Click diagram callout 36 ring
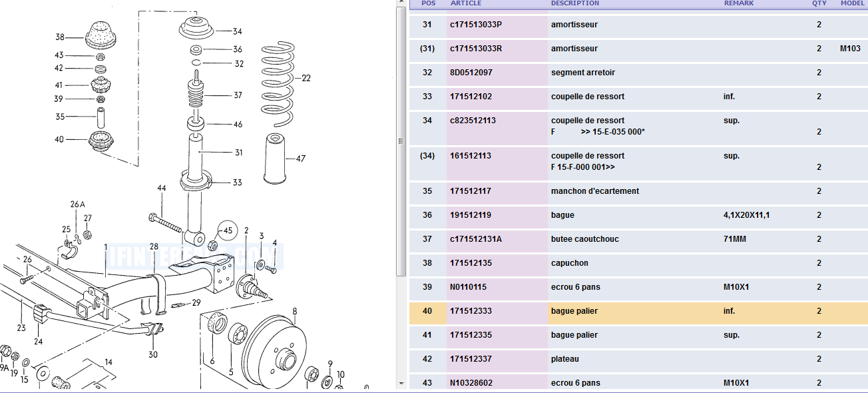Viewport: 868px width, 393px height. pos(238,49)
